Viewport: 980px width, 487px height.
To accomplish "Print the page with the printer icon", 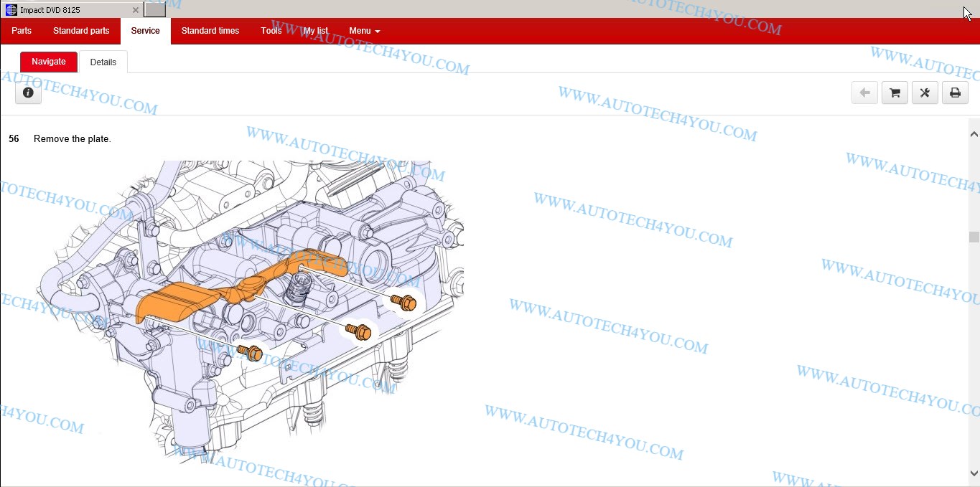I will point(955,93).
